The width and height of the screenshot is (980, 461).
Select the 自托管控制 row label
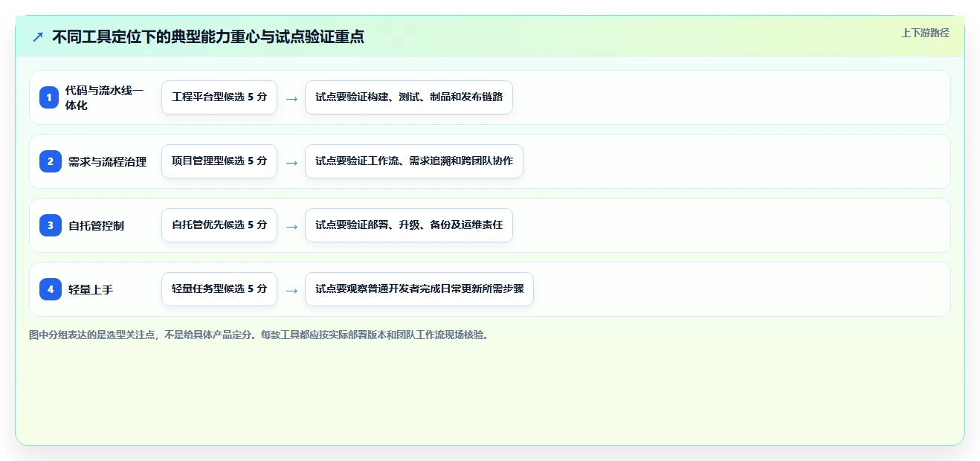pos(96,225)
